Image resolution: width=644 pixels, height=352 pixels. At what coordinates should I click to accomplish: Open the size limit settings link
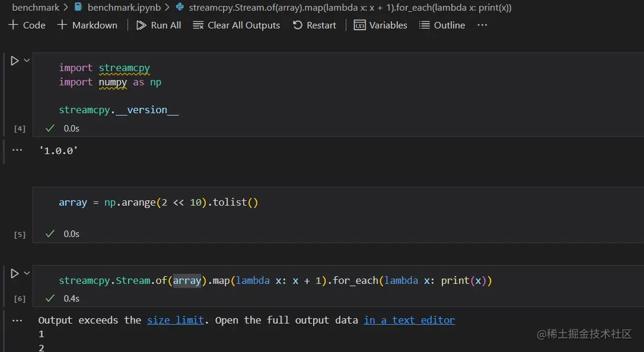point(175,319)
